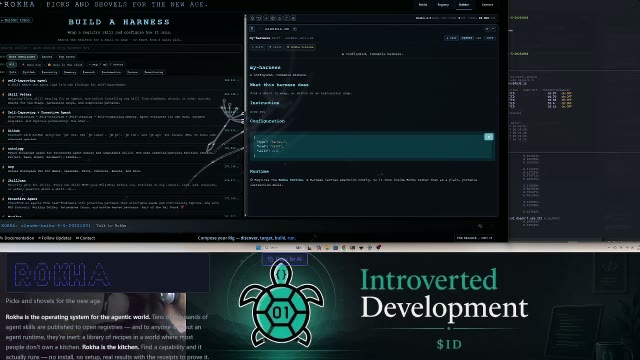Click the Rokha runtime chip under my-harness
Screen dimensions: 640x360
pyautogui.click(x=300, y=47)
